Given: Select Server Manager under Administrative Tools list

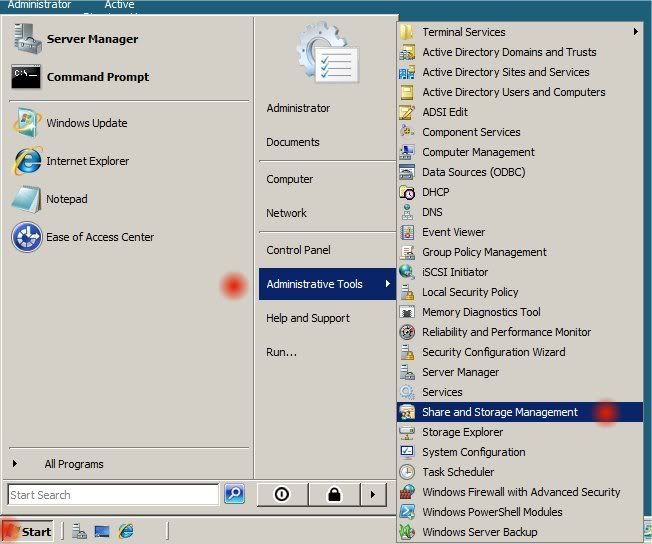Looking at the screenshot, I should (x=460, y=372).
